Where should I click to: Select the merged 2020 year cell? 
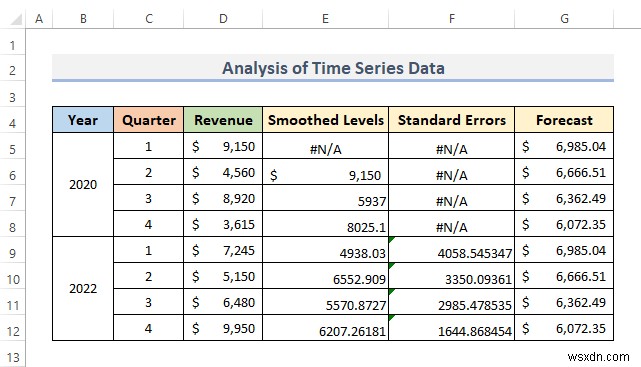point(83,185)
